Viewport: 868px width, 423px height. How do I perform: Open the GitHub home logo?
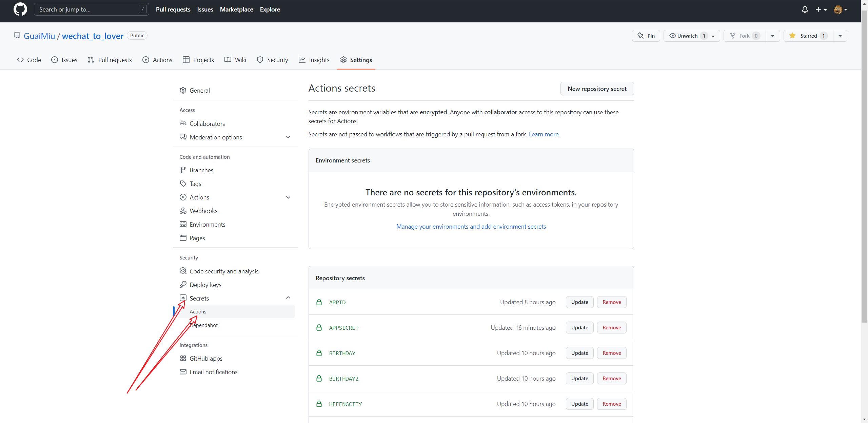(x=20, y=9)
